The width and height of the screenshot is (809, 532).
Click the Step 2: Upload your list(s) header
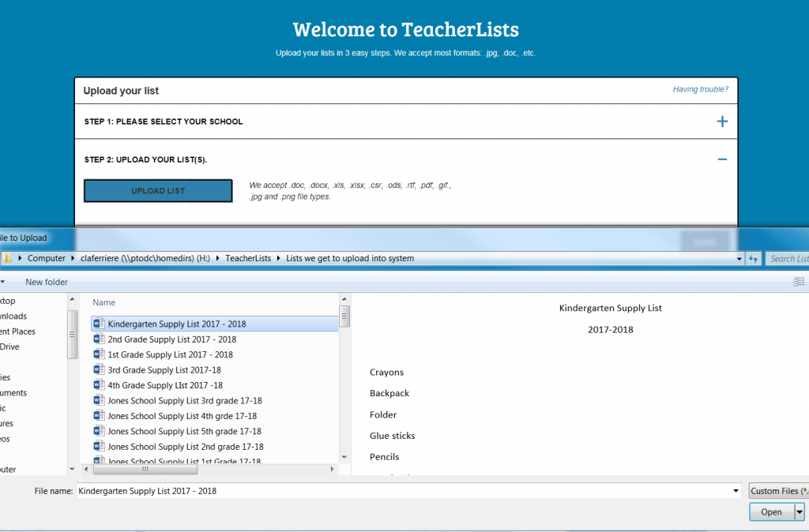[145, 159]
